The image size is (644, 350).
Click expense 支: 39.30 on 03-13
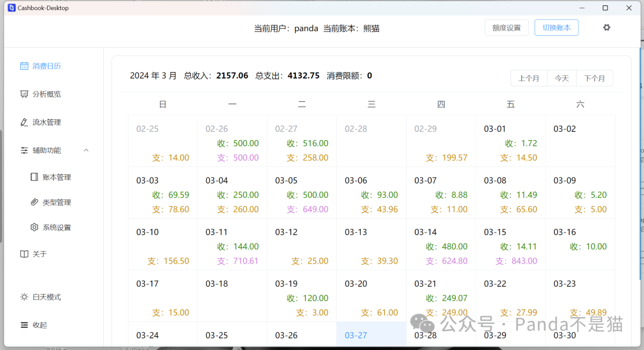(x=379, y=261)
